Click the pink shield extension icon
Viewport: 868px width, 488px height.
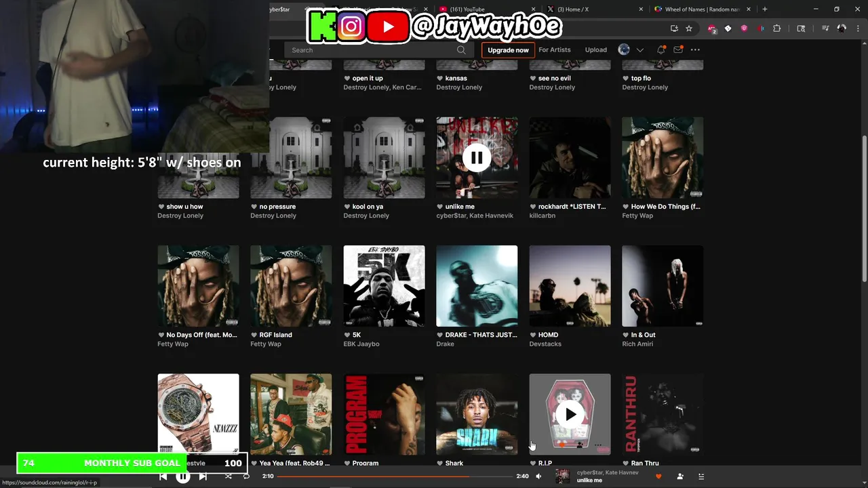pos(744,28)
